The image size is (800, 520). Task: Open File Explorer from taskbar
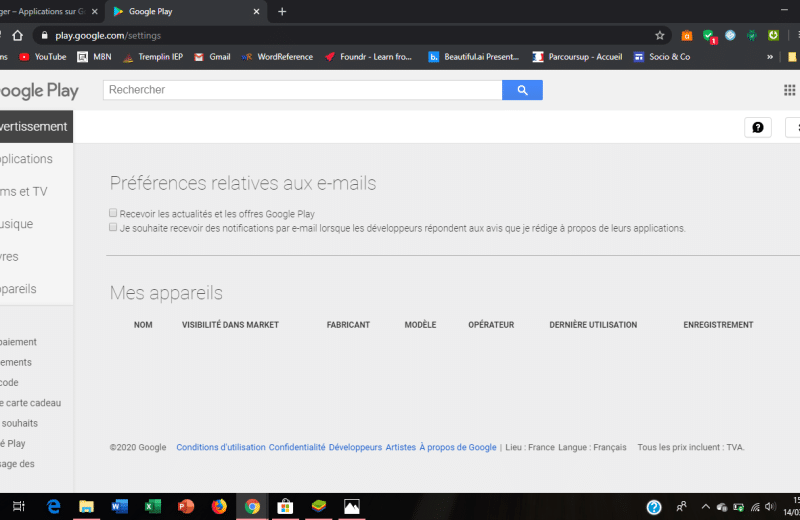pos(86,506)
